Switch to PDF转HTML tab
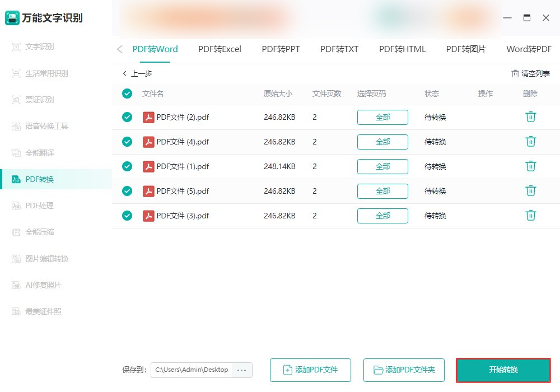Screen dimensions: 560x392 click(402, 49)
